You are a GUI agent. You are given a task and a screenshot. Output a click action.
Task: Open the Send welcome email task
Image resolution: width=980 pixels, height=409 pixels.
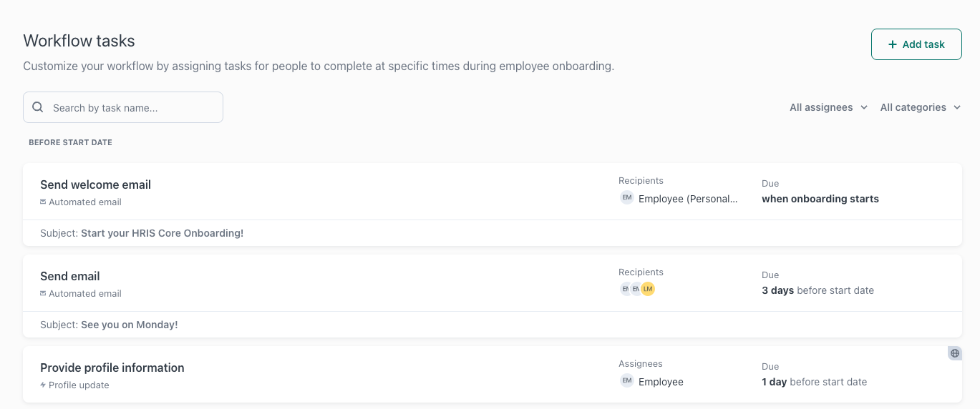(95, 184)
